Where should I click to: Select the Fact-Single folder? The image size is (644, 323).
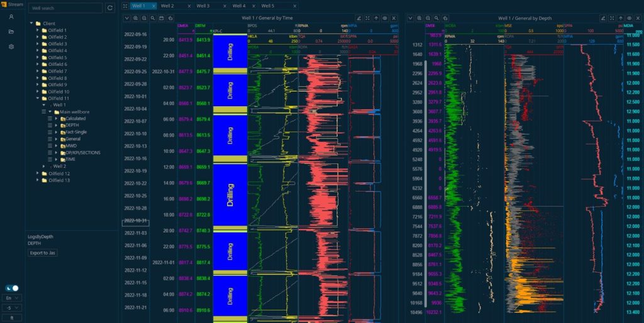pyautogui.click(x=75, y=132)
